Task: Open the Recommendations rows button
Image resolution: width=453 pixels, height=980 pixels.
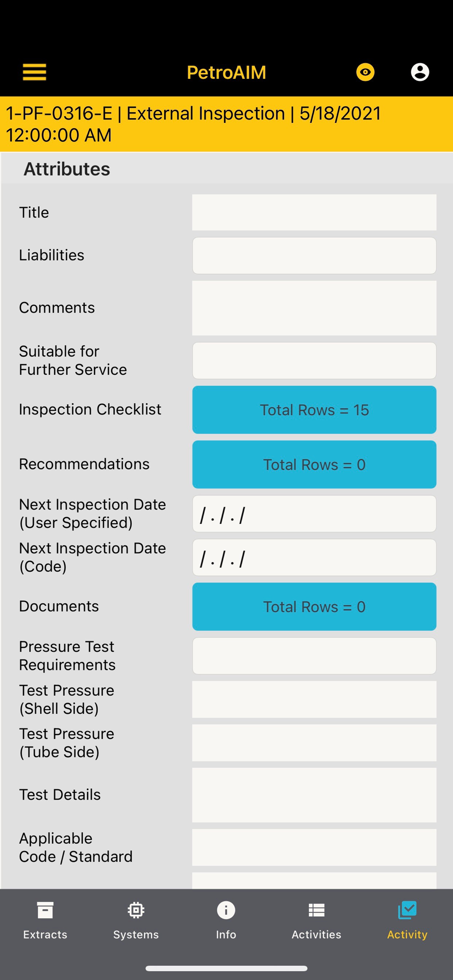Action: 314,465
